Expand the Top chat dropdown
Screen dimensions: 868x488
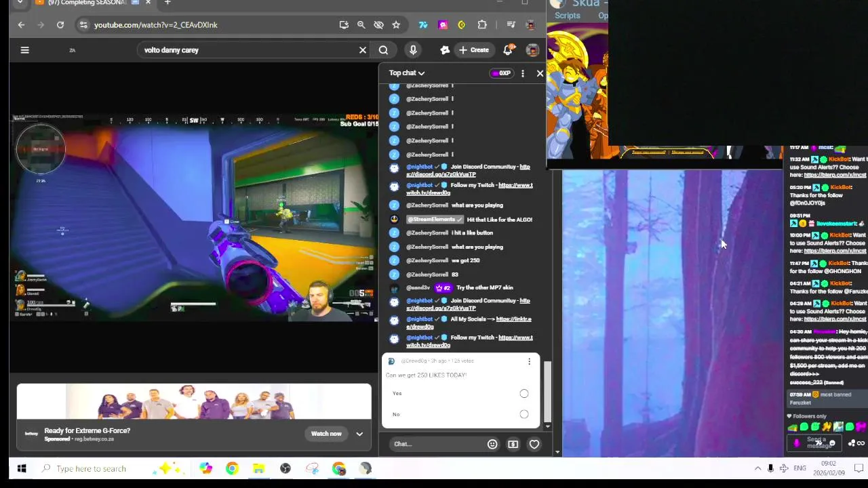407,73
